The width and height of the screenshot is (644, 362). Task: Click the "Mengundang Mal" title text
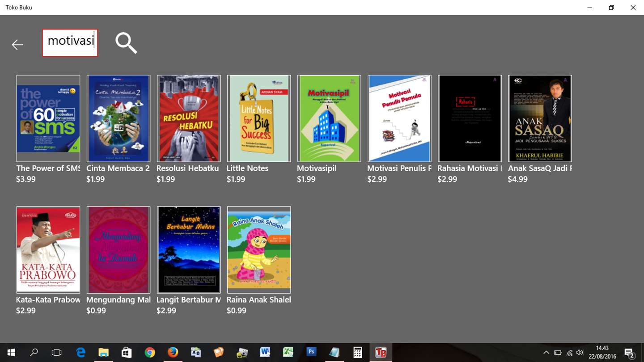click(119, 300)
